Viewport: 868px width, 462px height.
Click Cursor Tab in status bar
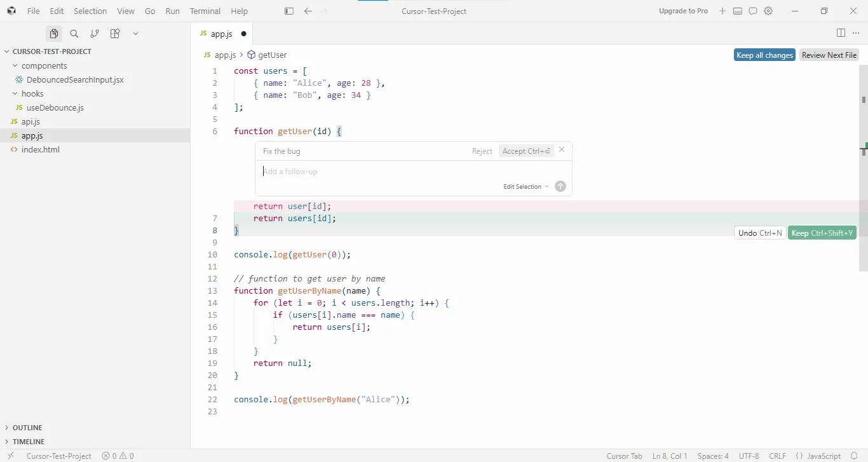pos(624,456)
